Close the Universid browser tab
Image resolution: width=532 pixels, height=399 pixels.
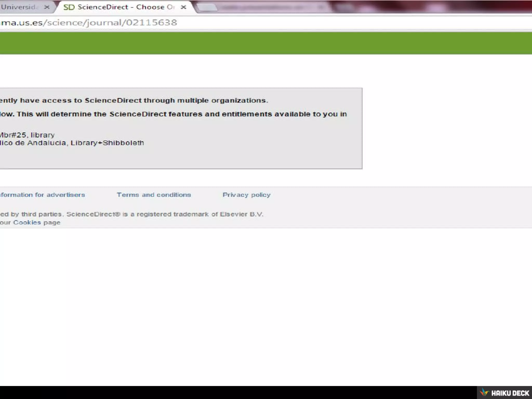click(47, 7)
